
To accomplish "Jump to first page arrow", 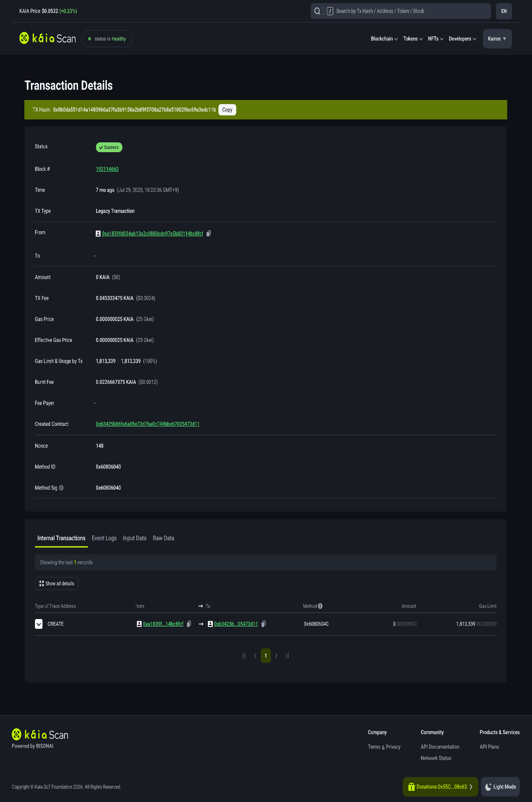I will tap(245, 656).
